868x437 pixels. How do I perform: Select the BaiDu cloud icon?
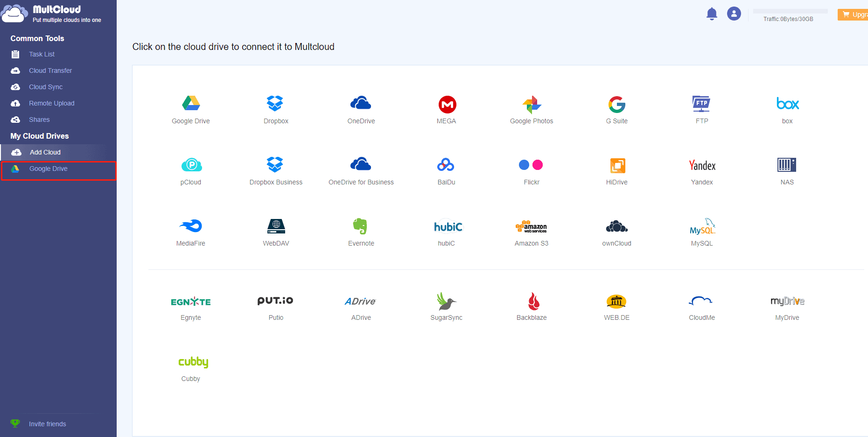[x=446, y=165]
